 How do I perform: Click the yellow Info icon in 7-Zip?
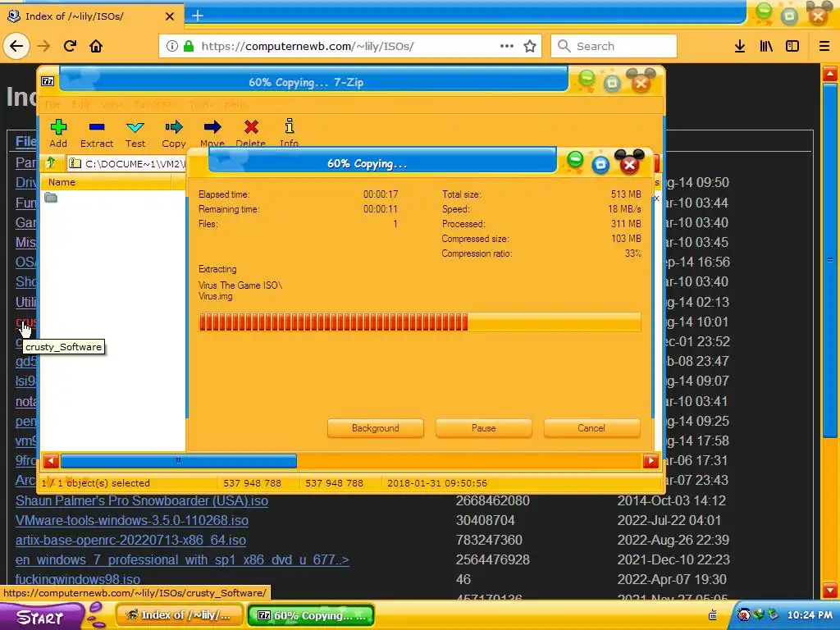coord(290,126)
